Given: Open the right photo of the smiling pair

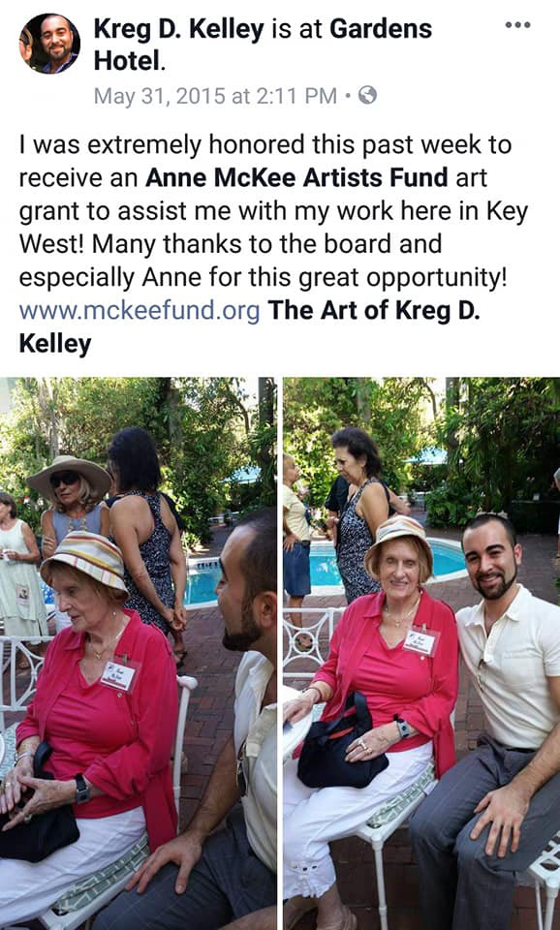Looking at the screenshot, I should [x=421, y=653].
